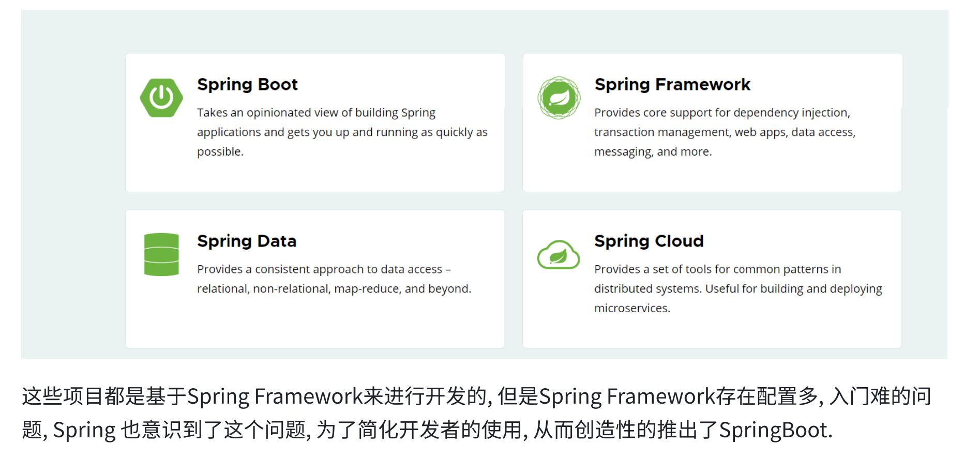The width and height of the screenshot is (980, 459).
Task: Click the paragraph line ending with 'SpringBoot.'
Action: [x=427, y=430]
